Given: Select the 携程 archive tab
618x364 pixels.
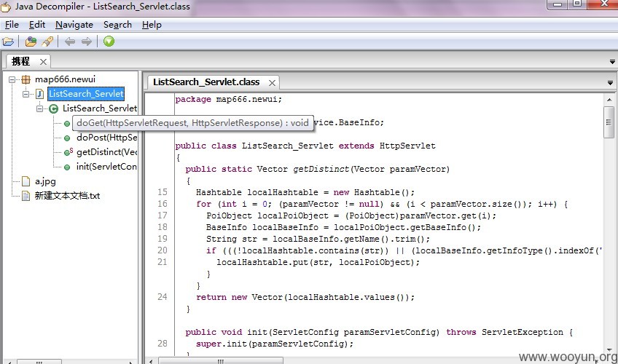Looking at the screenshot, I should [21, 61].
